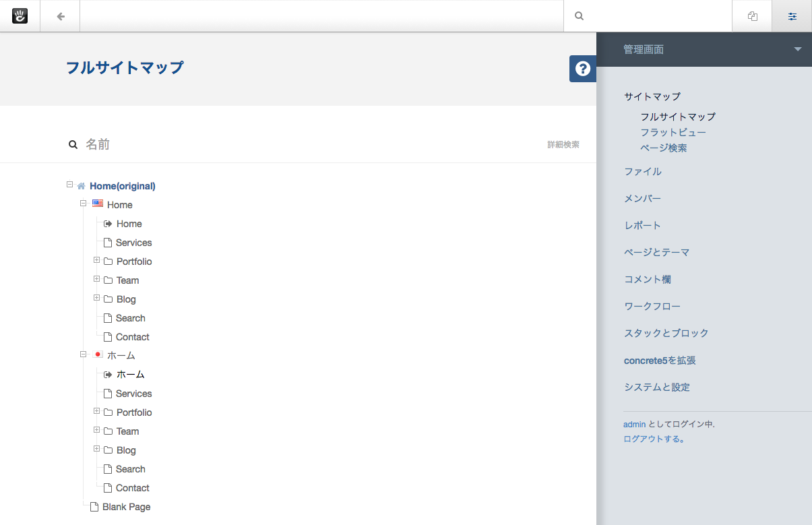The width and height of the screenshot is (812, 525).
Task: Select the Blank Page tree row
Action: tap(127, 507)
